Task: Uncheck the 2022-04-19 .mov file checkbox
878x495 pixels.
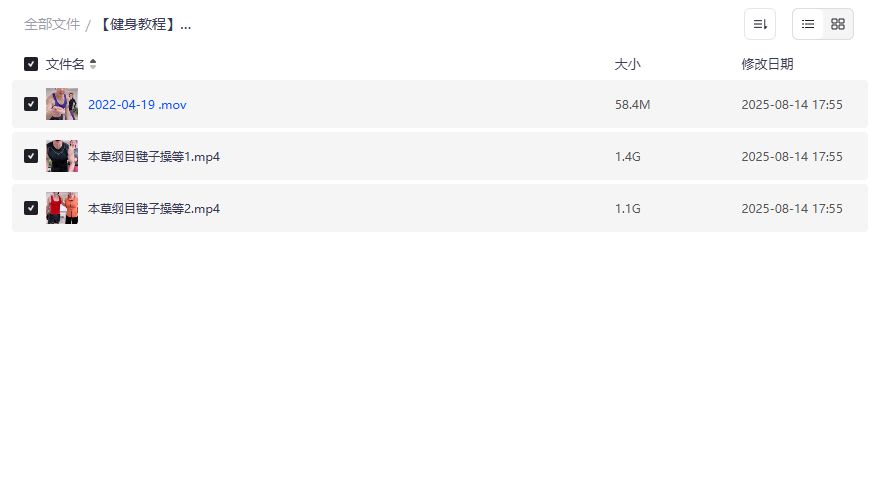Action: click(x=31, y=104)
